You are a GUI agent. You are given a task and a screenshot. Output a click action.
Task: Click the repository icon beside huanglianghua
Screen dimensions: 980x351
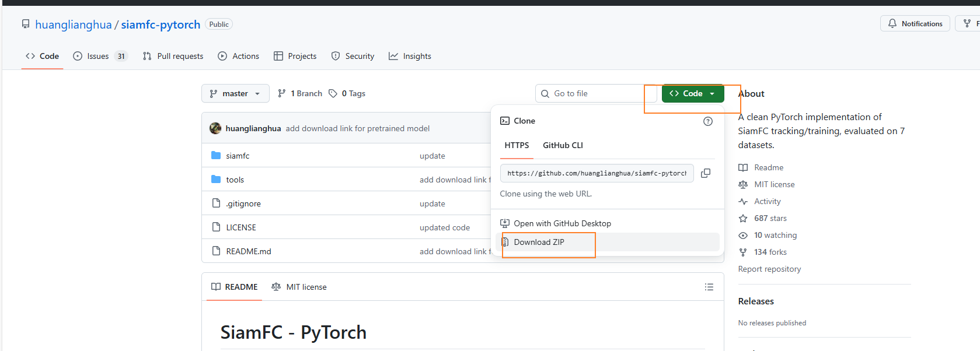click(26, 24)
